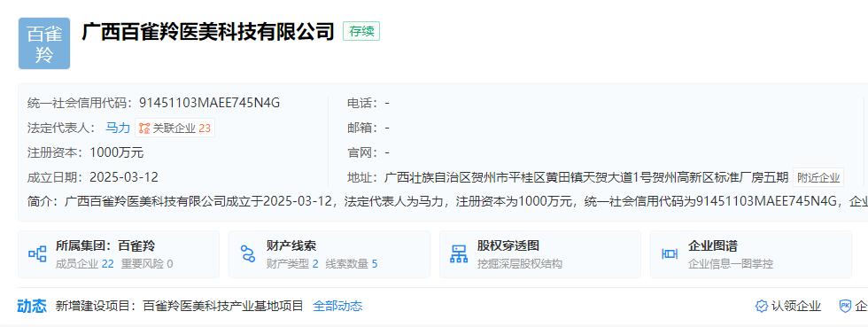
Task: Click company title 广西百雀羚医美科技有限公司
Action: pos(208,32)
